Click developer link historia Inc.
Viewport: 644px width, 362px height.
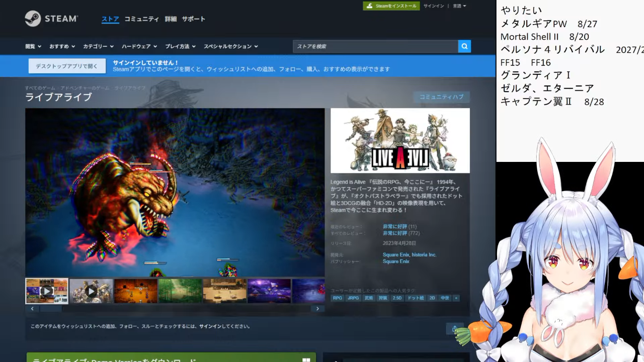point(424,255)
